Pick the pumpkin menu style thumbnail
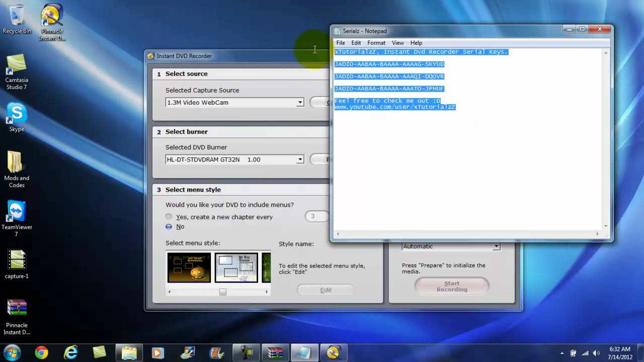Viewport: 644px width, 362px height. click(x=189, y=267)
